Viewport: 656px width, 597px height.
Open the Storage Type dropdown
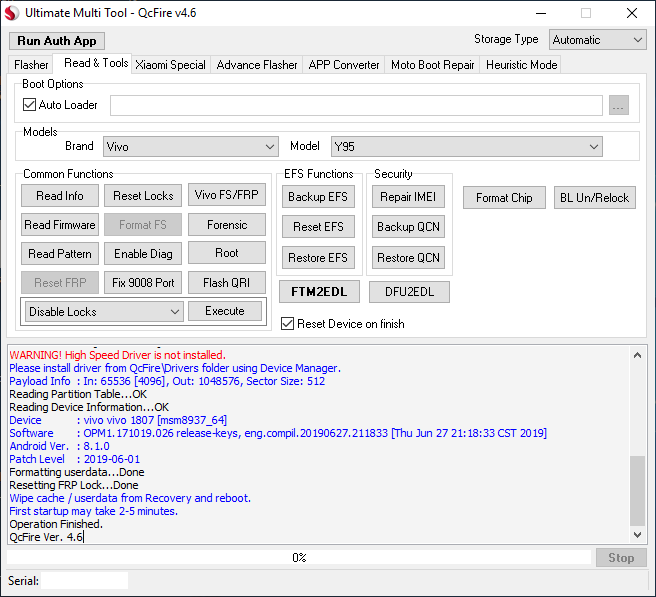click(597, 40)
